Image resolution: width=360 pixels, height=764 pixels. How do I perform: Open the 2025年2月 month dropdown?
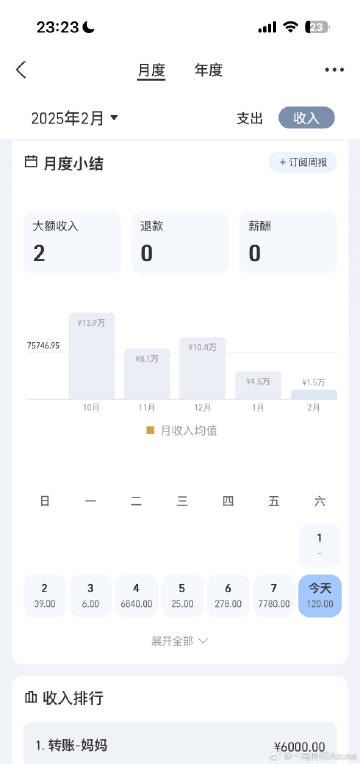coord(75,118)
